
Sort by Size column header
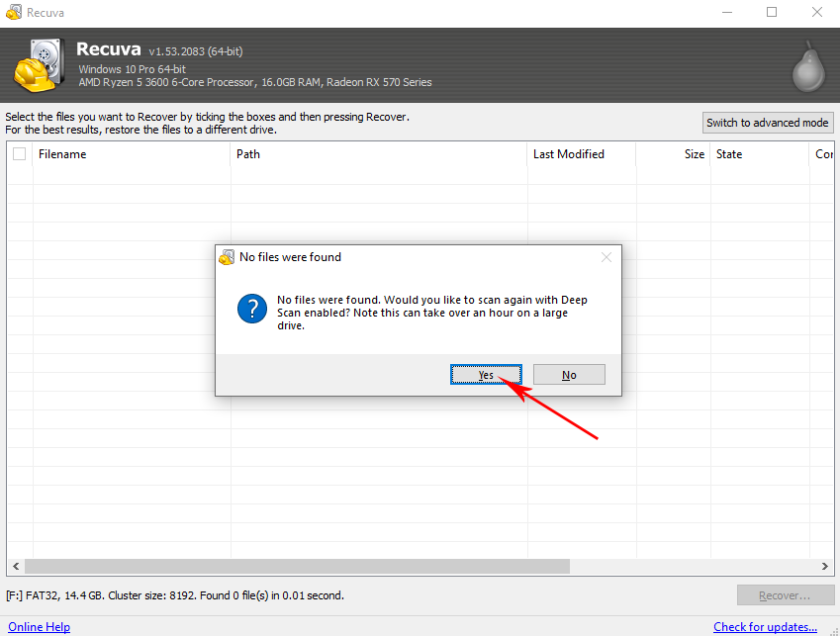[x=674, y=154]
